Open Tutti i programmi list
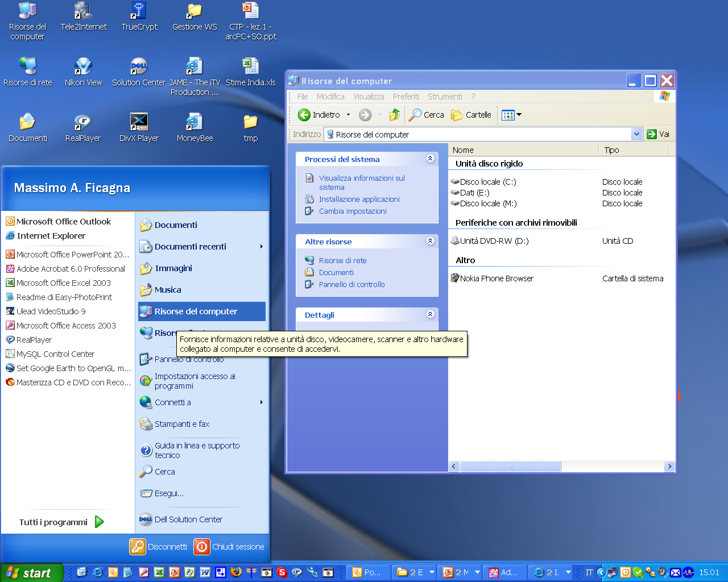 pos(61,522)
